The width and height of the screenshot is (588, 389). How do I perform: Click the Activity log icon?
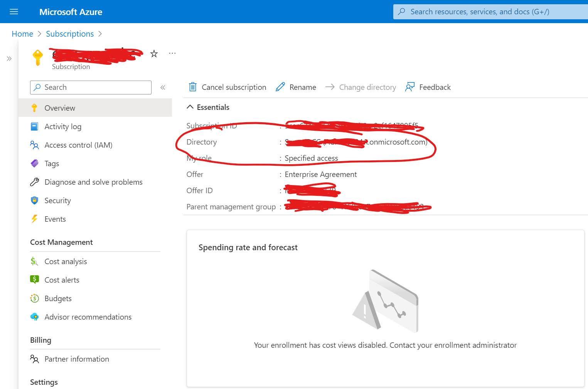click(34, 126)
